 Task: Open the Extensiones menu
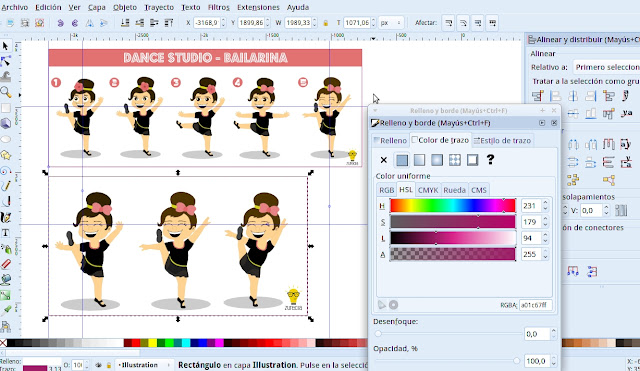[258, 7]
